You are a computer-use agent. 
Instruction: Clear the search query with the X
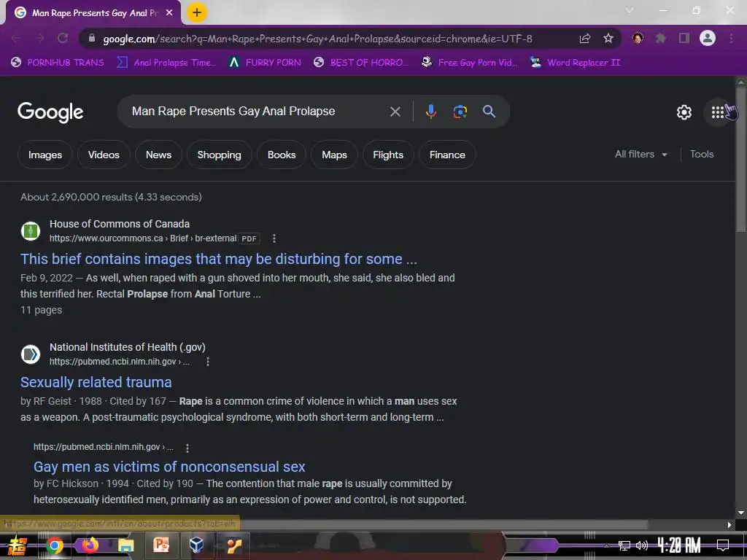395,112
